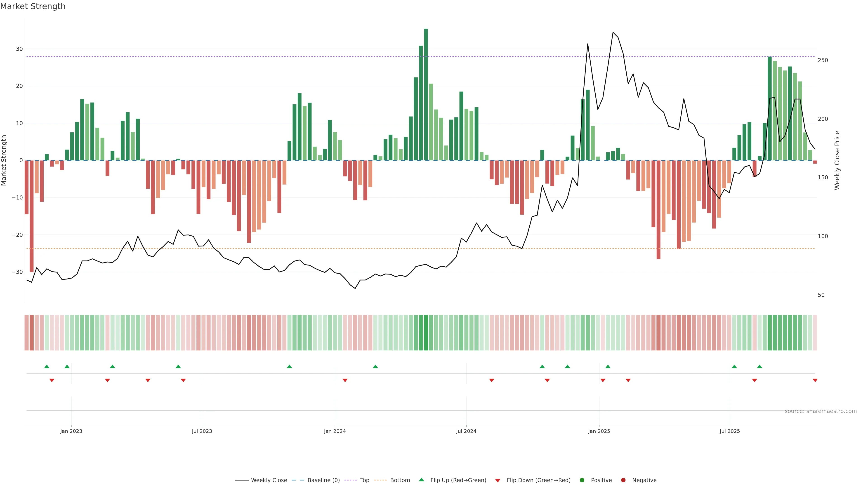The image size is (868, 488).
Task: Click the Flip Up green triangle legend icon
Action: 421,480
